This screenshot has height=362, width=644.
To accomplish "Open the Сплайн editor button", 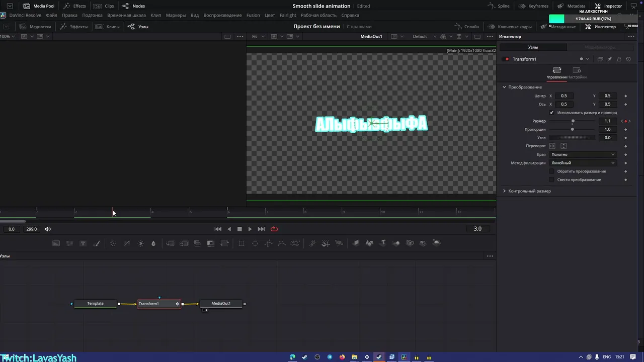I will (x=467, y=27).
